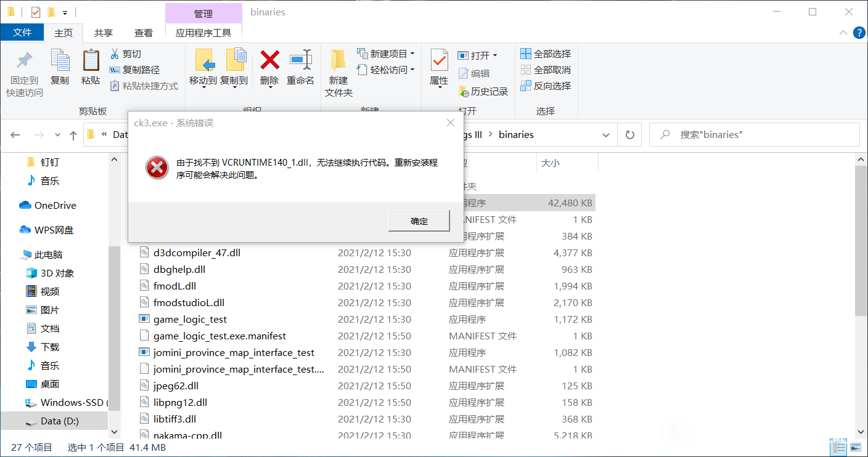Open address bar history dropdown
The width and height of the screenshot is (868, 457).
click(x=605, y=134)
